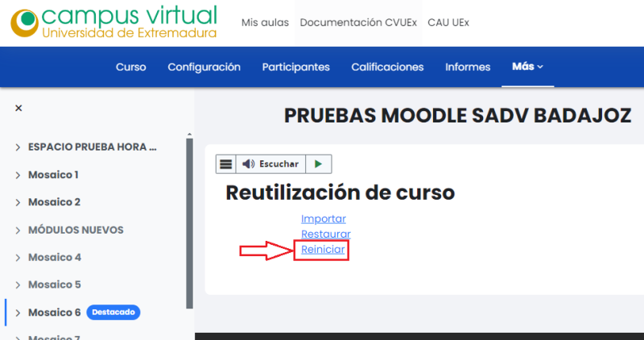Click the PRUEBAS MOODLE SADV BADAJOZ title
644x340 pixels.
click(457, 116)
